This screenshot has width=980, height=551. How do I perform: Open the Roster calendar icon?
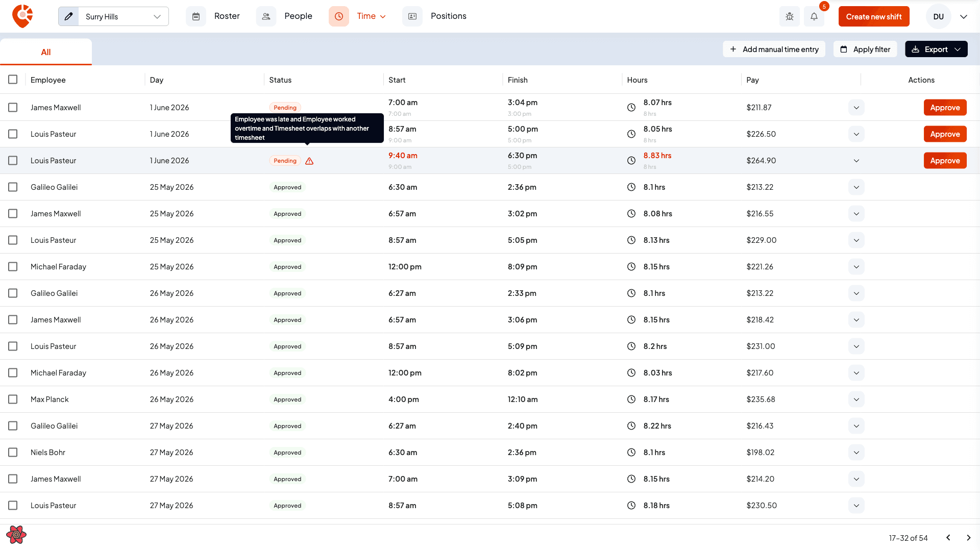(196, 16)
